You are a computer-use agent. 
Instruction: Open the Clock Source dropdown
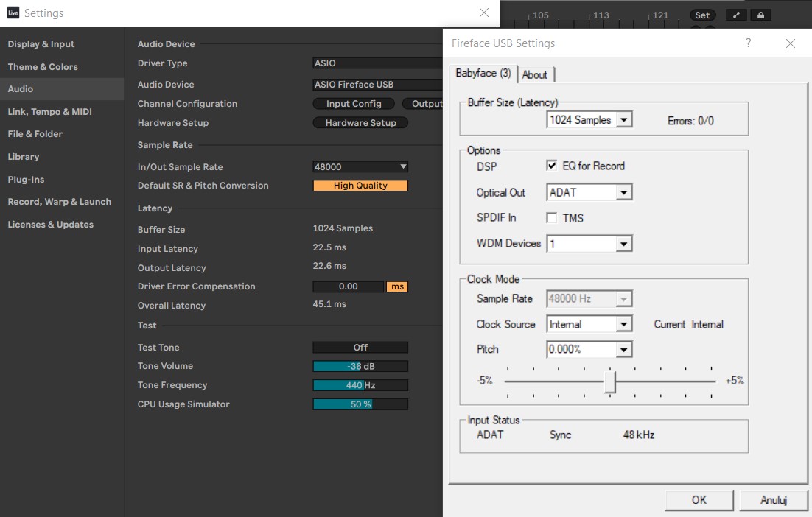[x=589, y=325]
